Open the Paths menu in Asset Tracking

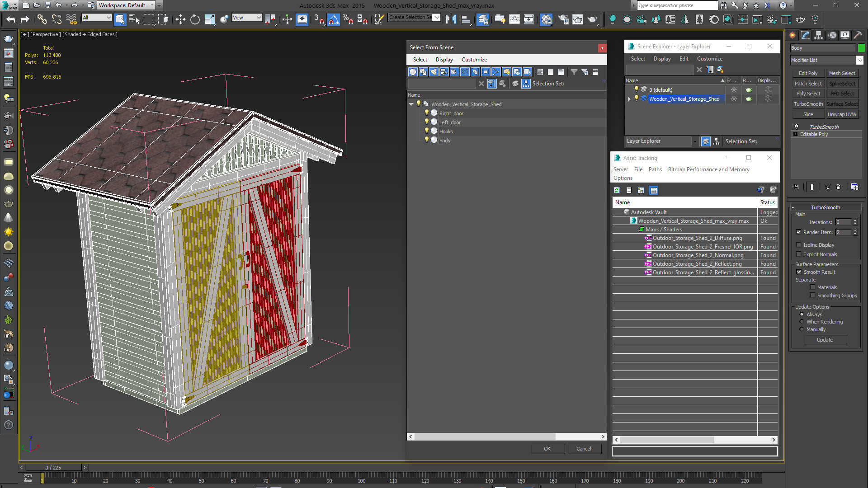point(655,169)
